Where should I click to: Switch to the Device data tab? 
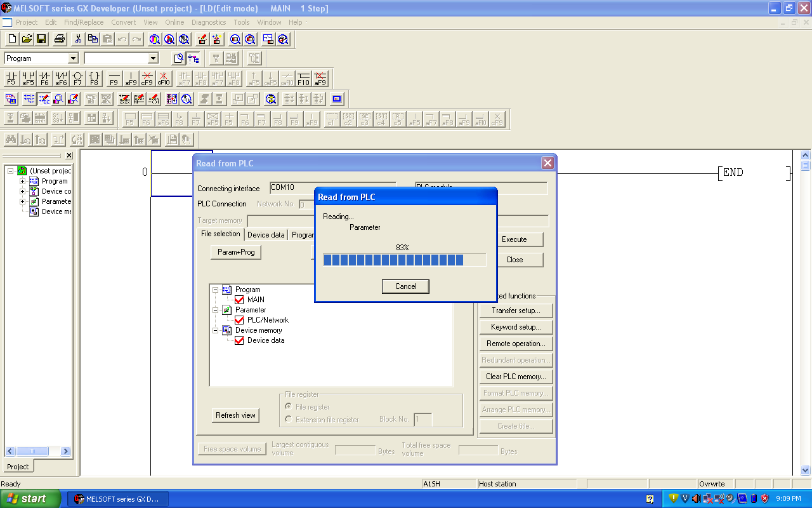click(266, 234)
